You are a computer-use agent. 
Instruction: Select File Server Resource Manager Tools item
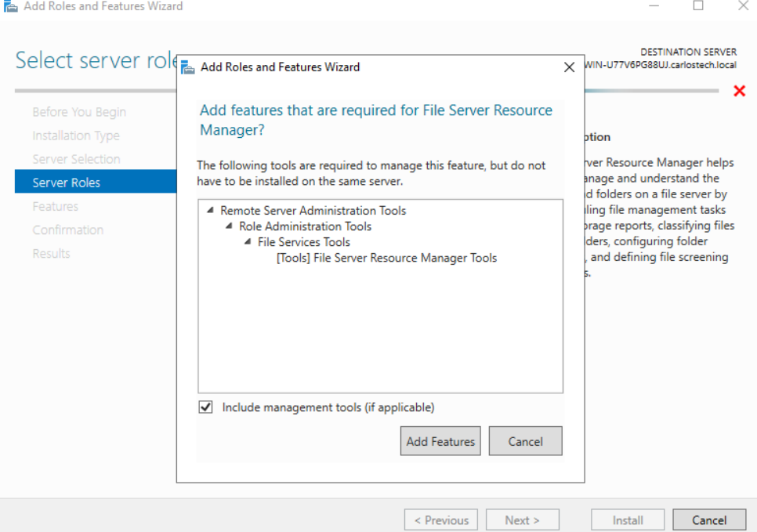[386, 258]
